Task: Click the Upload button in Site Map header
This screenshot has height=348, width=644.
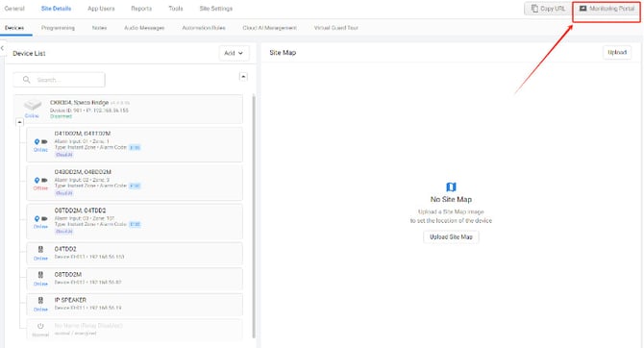Action: (617, 53)
